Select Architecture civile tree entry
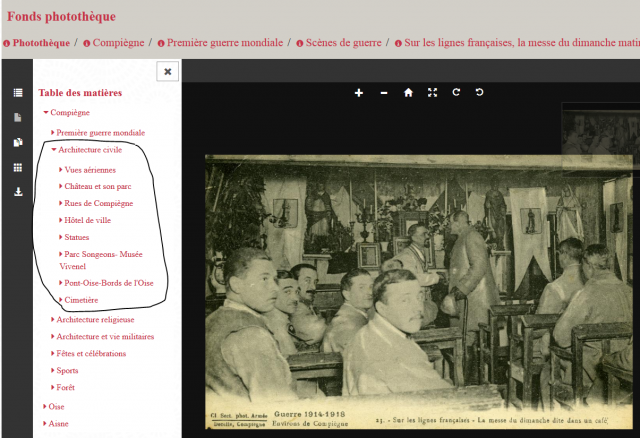This screenshot has width=640, height=438. click(x=90, y=150)
